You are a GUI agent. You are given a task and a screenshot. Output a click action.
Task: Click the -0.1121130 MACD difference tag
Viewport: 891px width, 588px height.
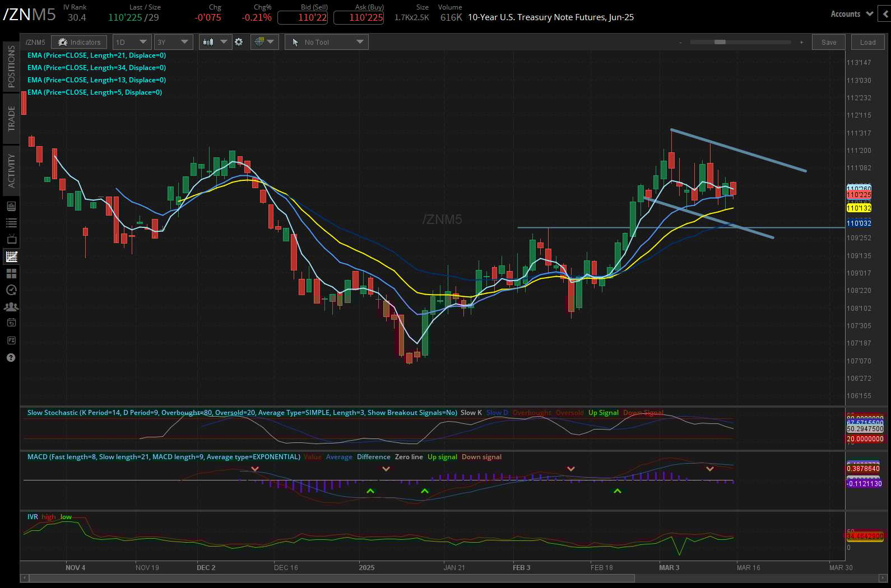864,484
